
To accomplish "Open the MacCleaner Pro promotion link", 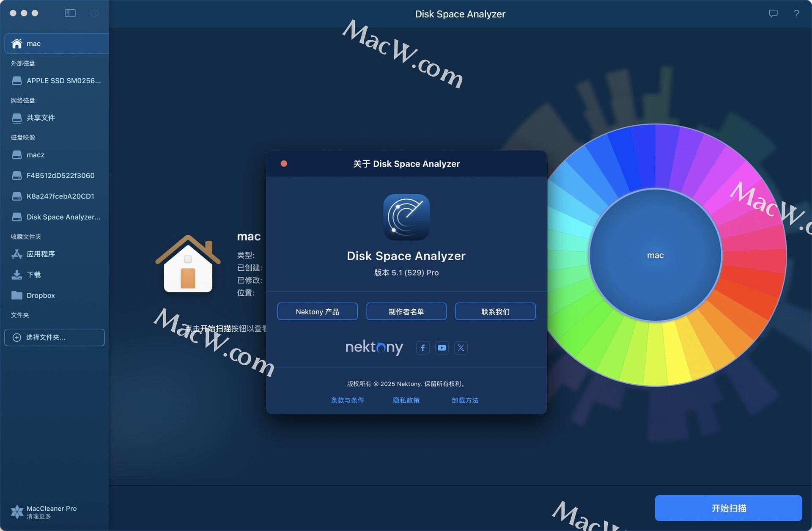I will tap(44, 512).
